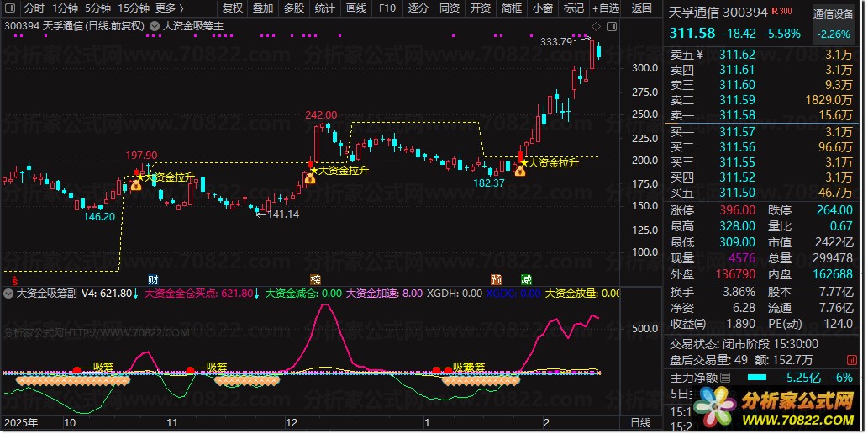The height and width of the screenshot is (434, 868).
Task: Click money bag icon below 197.90
Action: (x=136, y=185)
